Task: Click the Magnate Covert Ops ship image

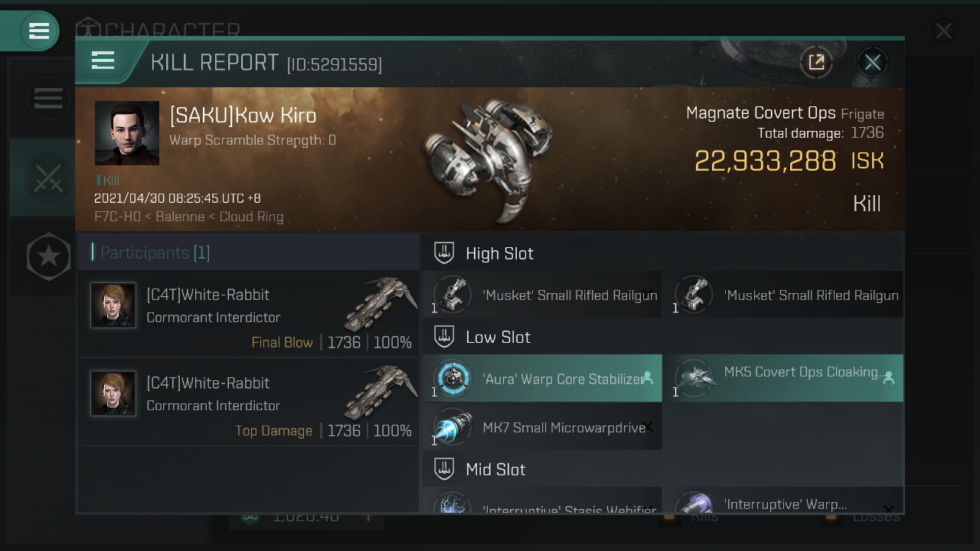Action: tap(475, 159)
